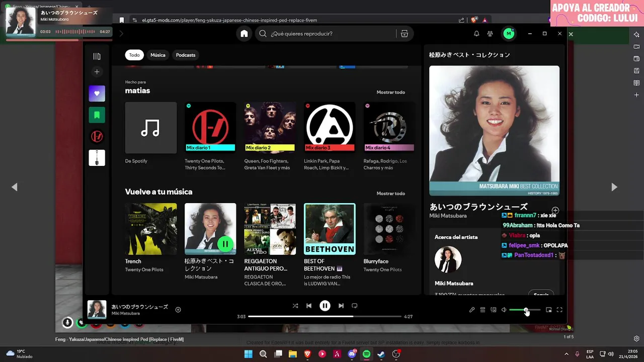644x362 pixels.
Task: Open Connect to a device icon
Action: [494, 310]
